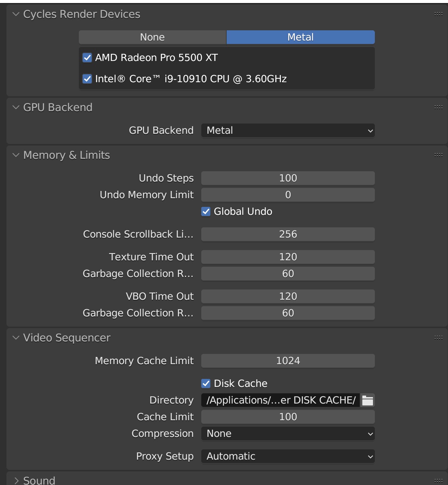Collapse the Video Sequencer panel
The height and width of the screenshot is (485, 448).
pos(16,338)
